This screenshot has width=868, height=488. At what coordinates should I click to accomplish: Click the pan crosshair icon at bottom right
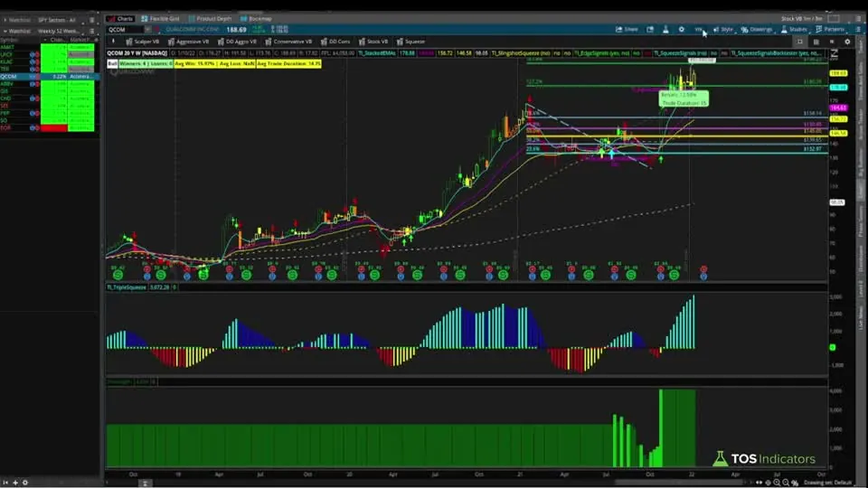point(768,483)
